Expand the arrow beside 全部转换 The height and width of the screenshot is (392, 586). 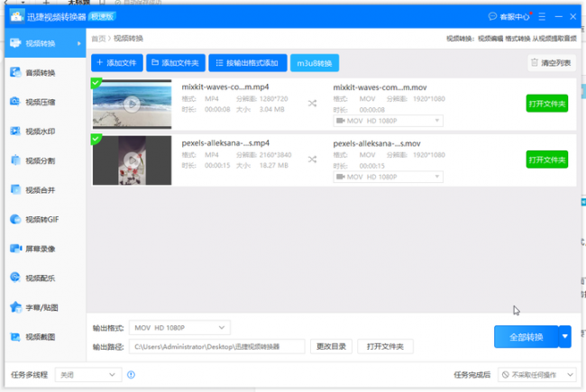pyautogui.click(x=565, y=337)
